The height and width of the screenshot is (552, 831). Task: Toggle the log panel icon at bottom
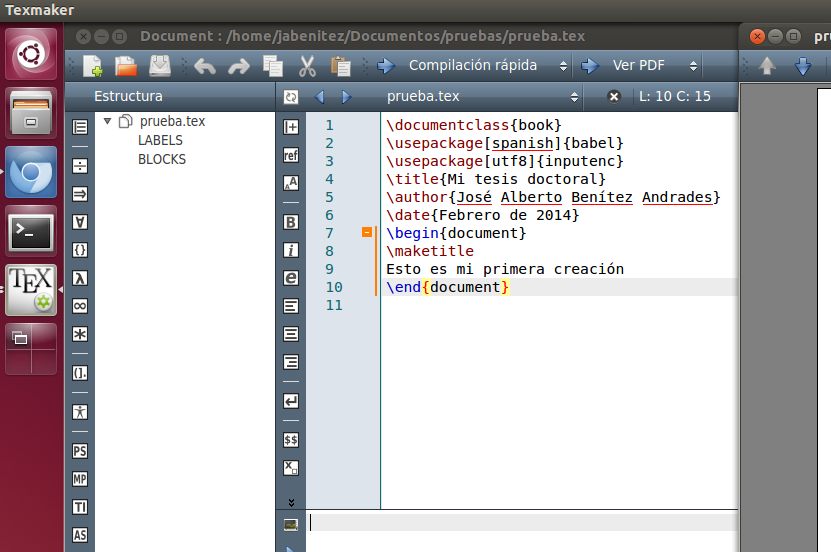pos(291,524)
